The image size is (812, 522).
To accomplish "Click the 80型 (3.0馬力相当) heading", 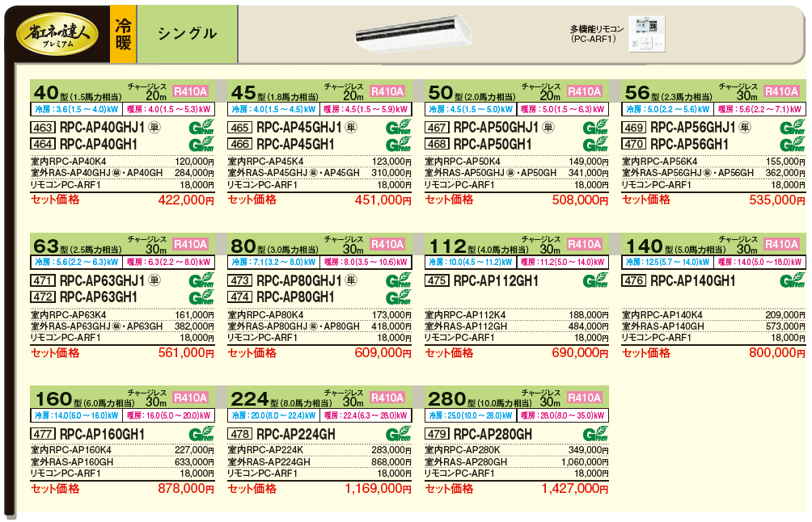I will (x=274, y=246).
